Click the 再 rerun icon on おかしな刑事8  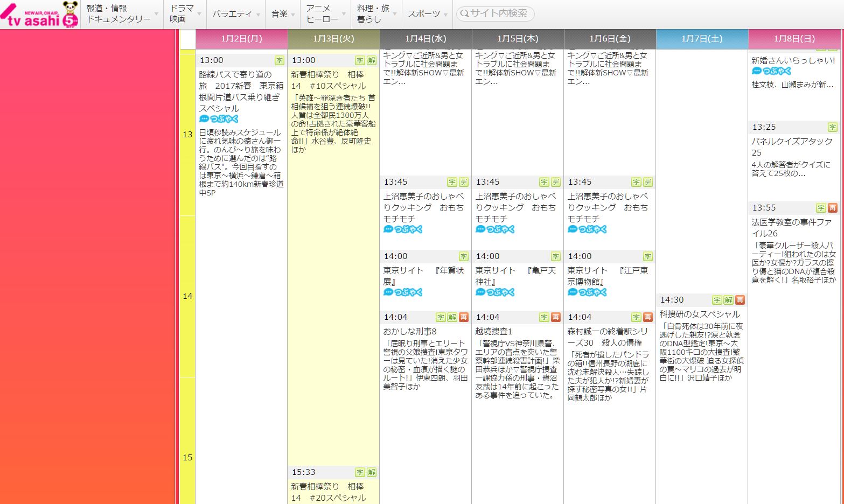point(464,317)
